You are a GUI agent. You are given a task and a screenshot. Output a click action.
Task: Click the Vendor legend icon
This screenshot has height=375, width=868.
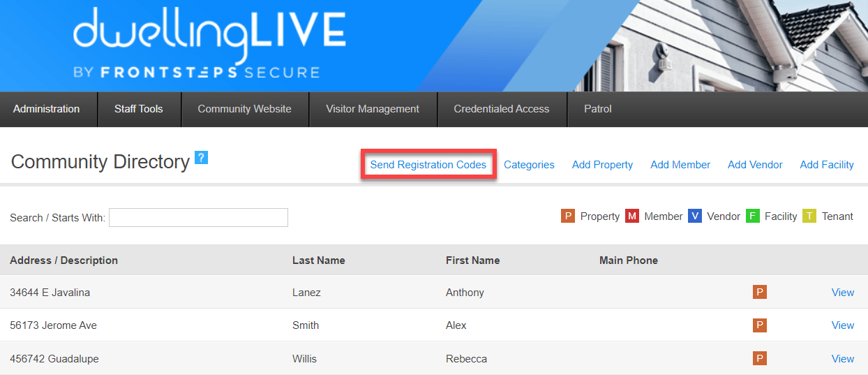pyautogui.click(x=694, y=216)
